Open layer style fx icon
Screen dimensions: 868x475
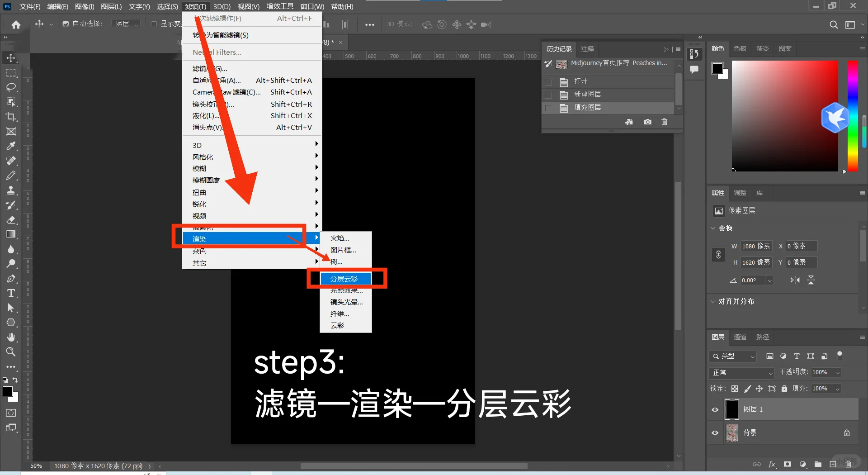[x=772, y=464]
